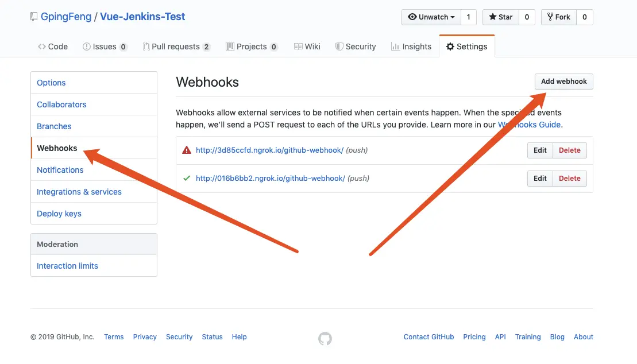Open the API footer link
Viewport: 637px width, 364px height.
[500, 337]
